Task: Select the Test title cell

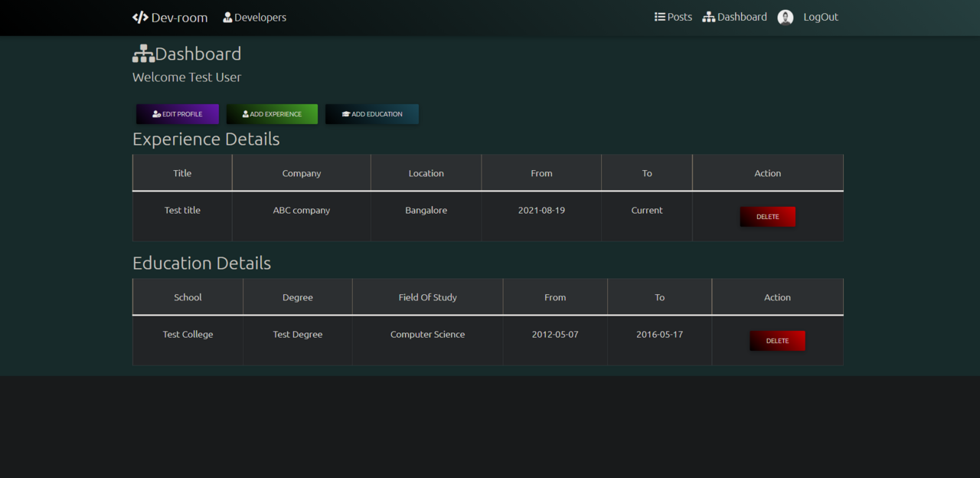Action: pos(182,217)
